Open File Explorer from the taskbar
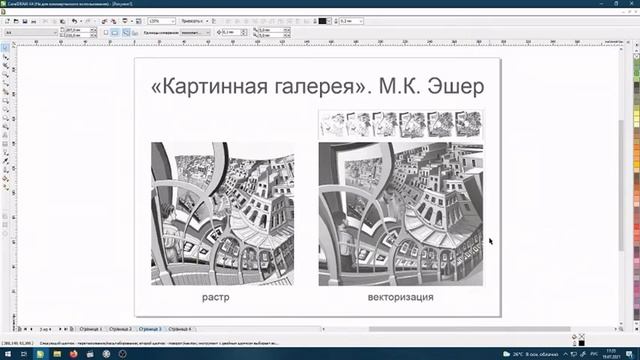 tap(57, 354)
